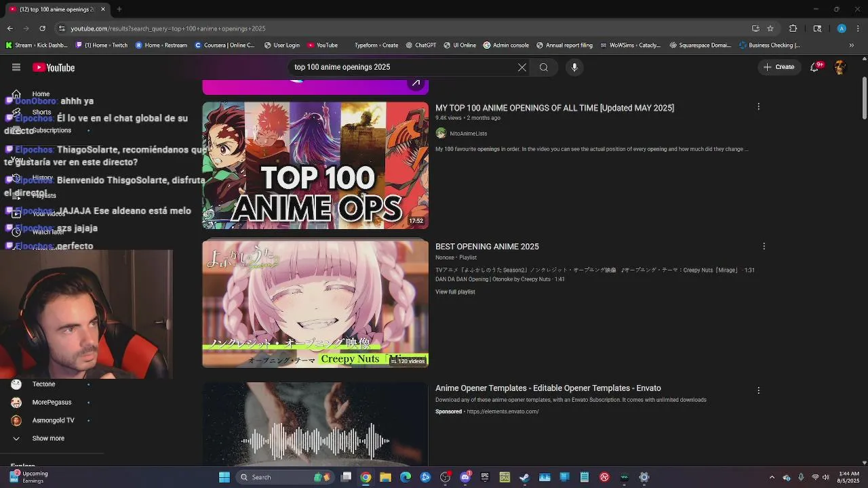Clear the search box with the X
This screenshot has width=868, height=488.
coord(522,67)
